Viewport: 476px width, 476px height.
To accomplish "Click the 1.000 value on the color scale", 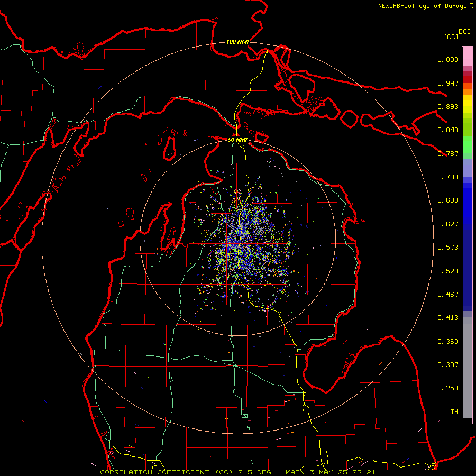I will click(448, 59).
